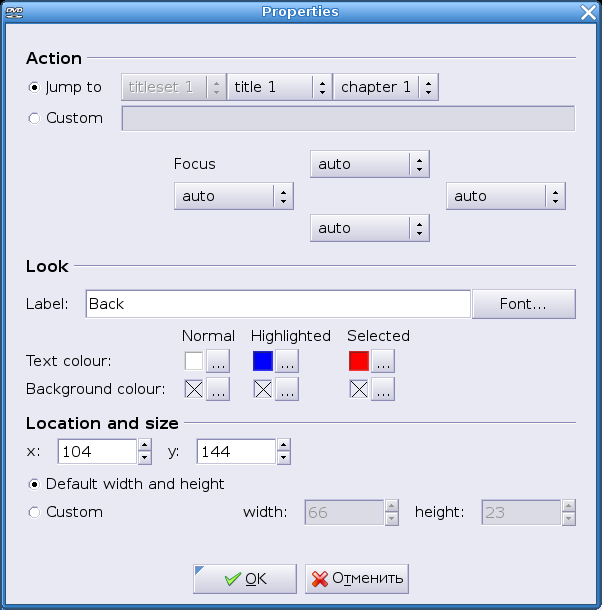
Task: Click the red X cancel icon
Action: pyautogui.click(x=320, y=579)
